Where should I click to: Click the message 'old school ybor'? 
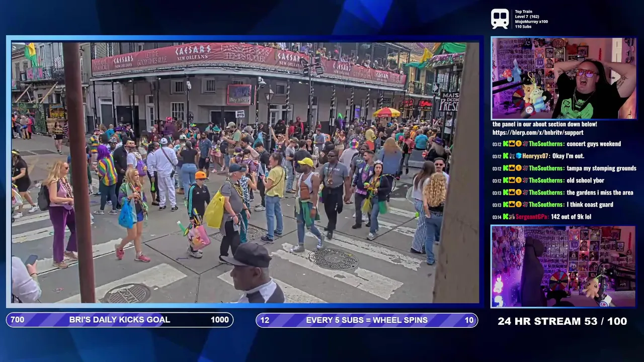[x=585, y=180]
